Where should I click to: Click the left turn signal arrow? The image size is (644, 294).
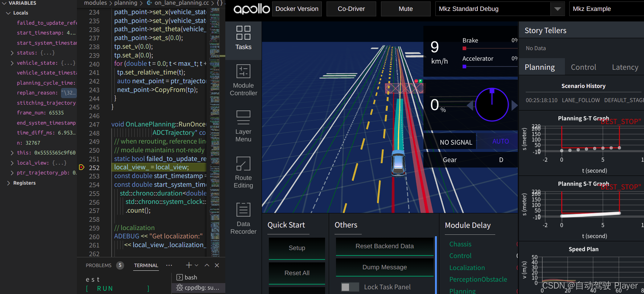pyautogui.click(x=470, y=105)
